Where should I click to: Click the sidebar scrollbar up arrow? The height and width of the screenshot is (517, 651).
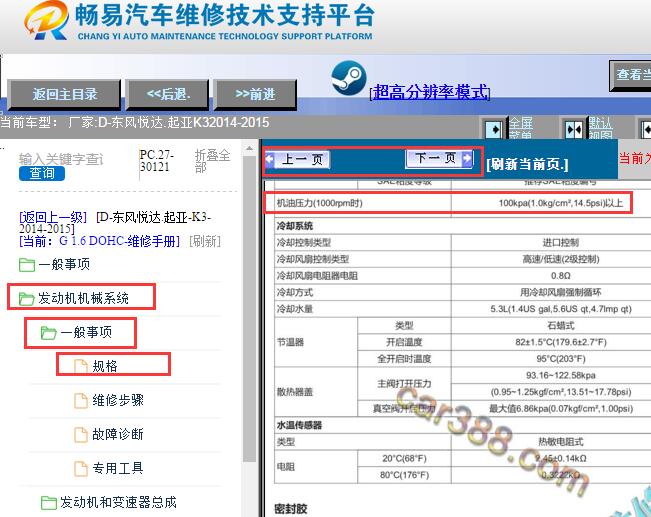[x=249, y=149]
